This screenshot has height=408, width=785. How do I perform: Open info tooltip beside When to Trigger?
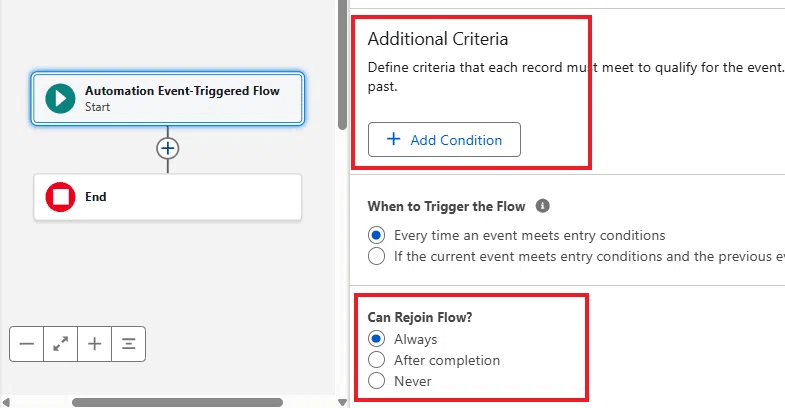click(542, 206)
